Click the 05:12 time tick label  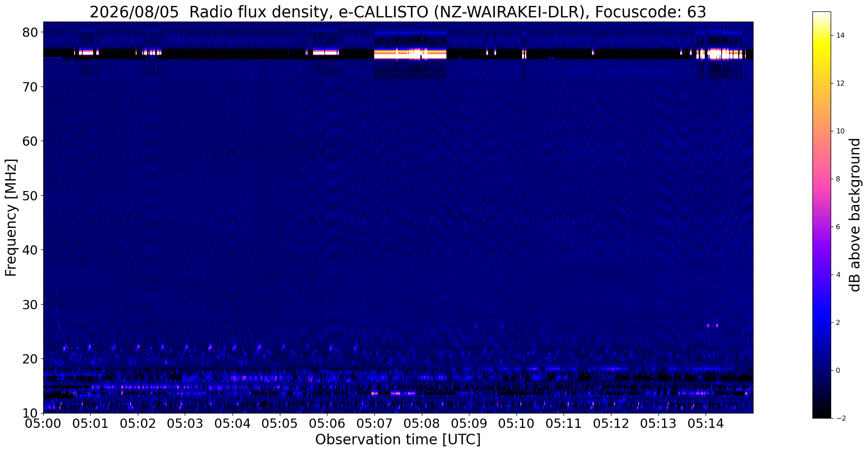point(611,424)
